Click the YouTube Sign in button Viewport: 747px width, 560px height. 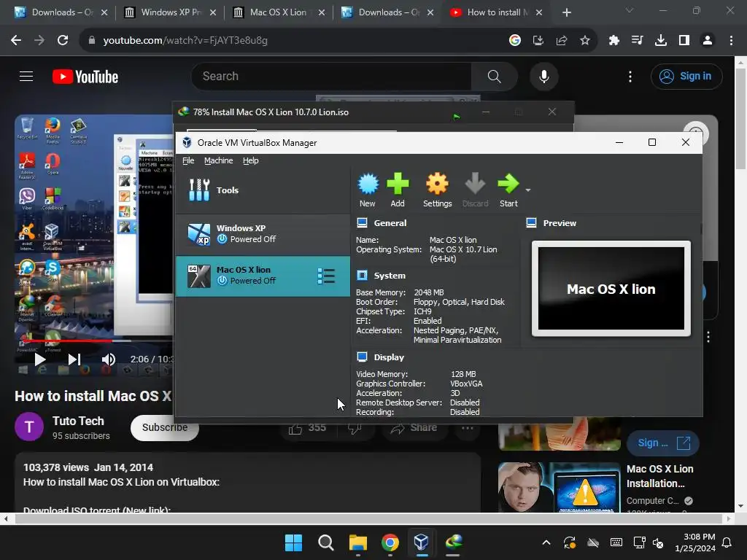(686, 76)
